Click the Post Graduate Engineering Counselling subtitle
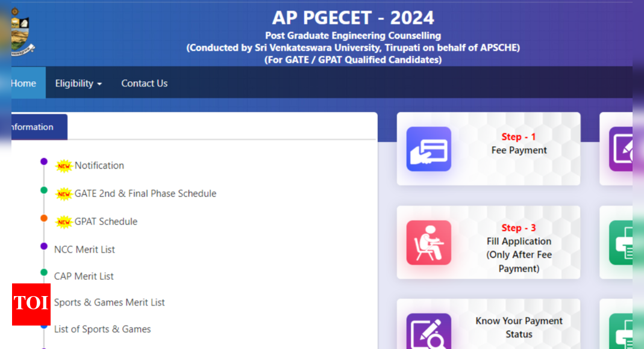 pos(353,36)
